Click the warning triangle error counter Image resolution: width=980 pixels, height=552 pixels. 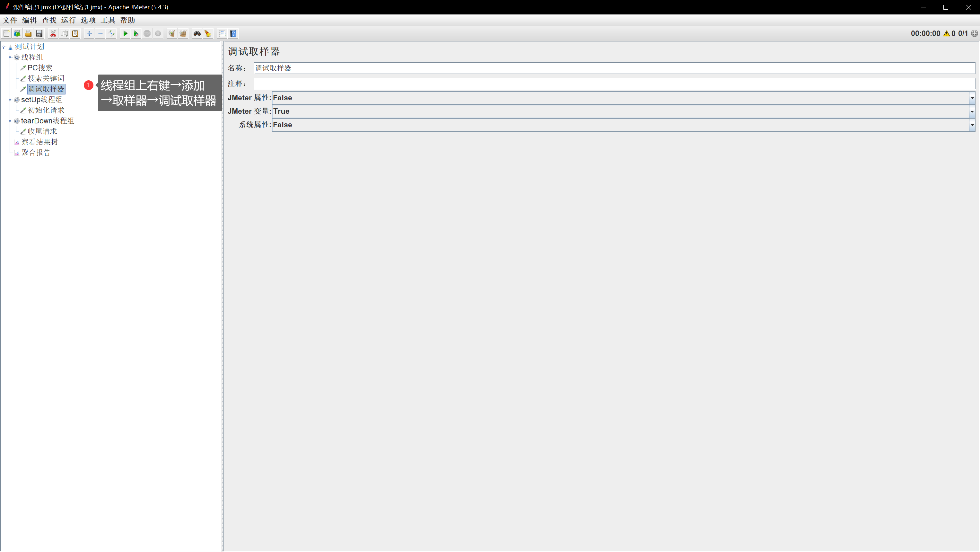(x=947, y=33)
